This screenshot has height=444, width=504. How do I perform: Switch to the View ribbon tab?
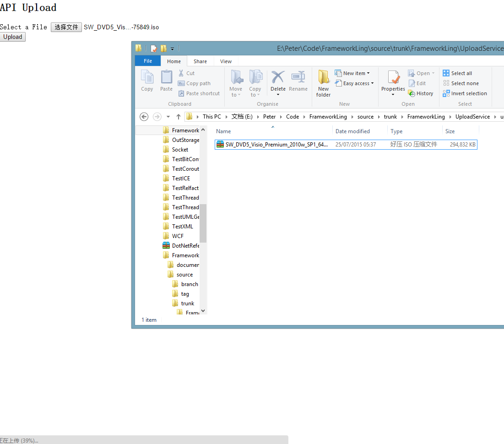coord(226,61)
